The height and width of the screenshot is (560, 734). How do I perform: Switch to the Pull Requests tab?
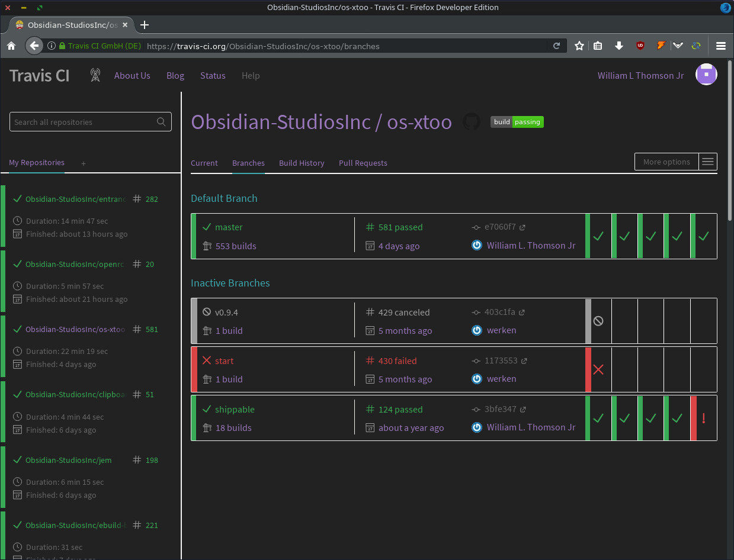(x=363, y=163)
